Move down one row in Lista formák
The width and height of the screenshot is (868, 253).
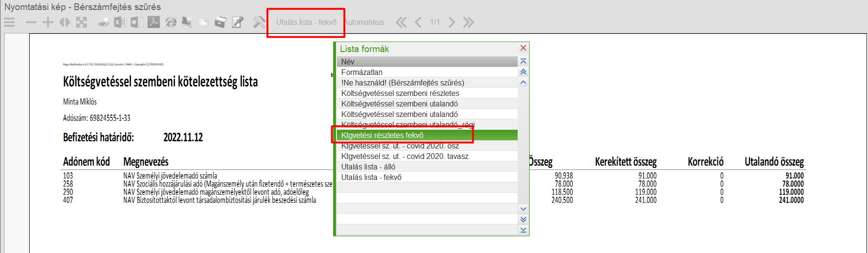pyautogui.click(x=523, y=209)
